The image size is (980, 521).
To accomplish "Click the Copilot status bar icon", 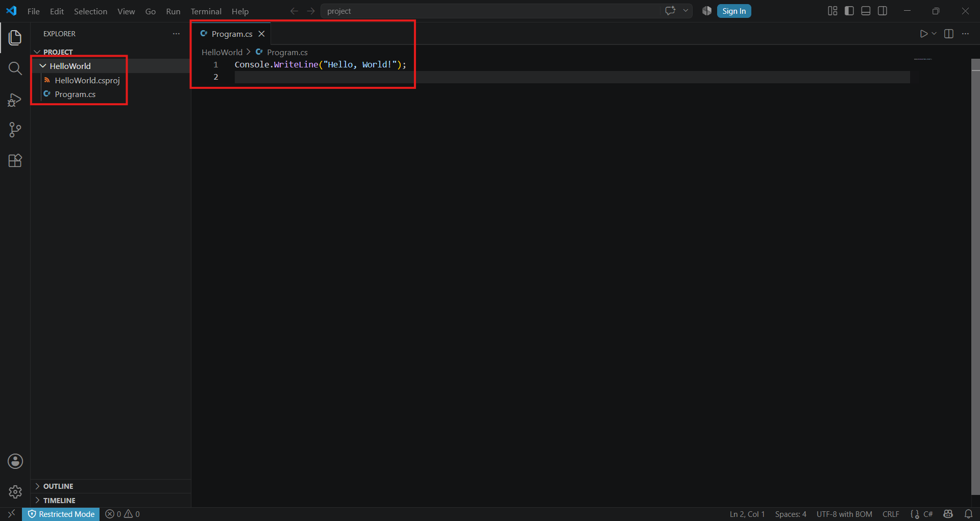I will (x=948, y=514).
